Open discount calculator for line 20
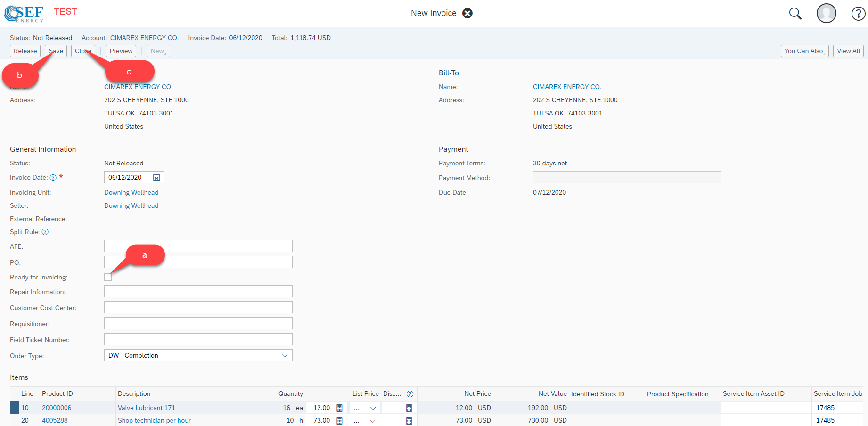The width and height of the screenshot is (868, 426). tap(409, 421)
